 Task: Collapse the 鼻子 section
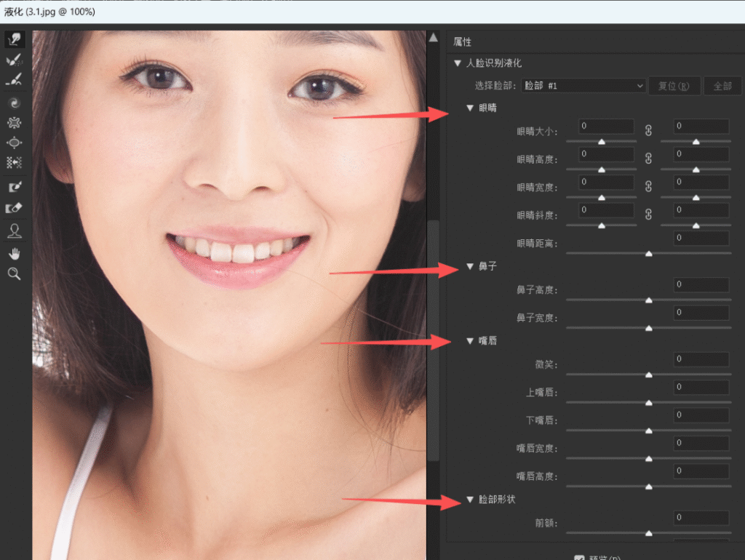click(470, 266)
